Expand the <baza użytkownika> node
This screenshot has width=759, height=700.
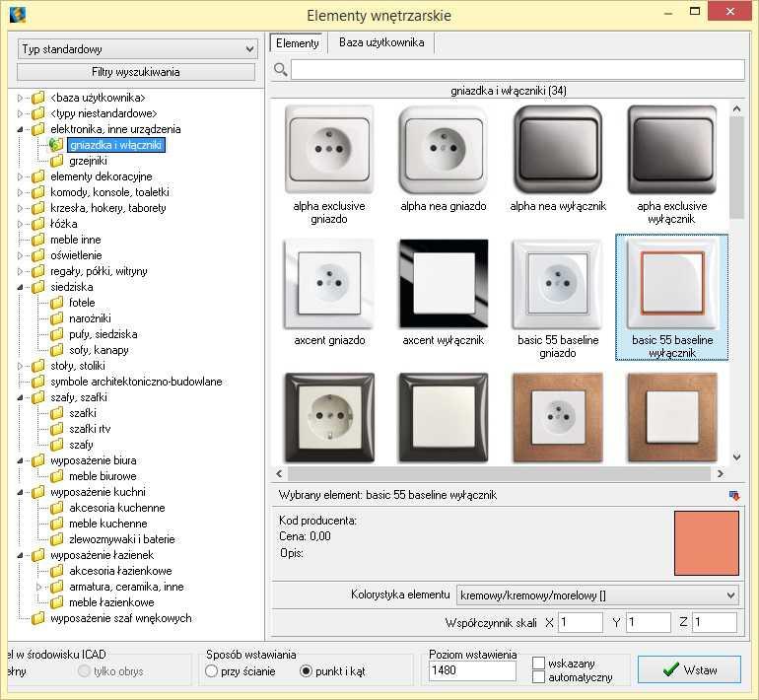point(20,98)
